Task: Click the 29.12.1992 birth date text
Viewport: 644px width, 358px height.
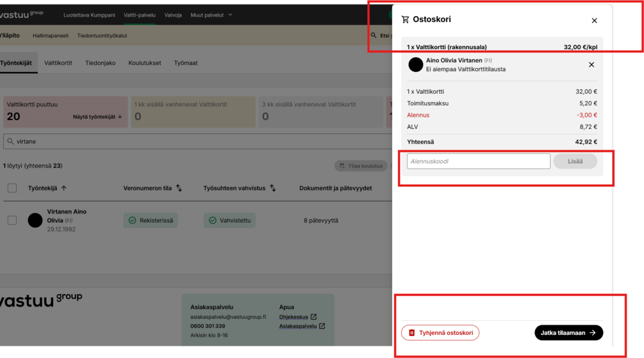Action: [x=62, y=229]
